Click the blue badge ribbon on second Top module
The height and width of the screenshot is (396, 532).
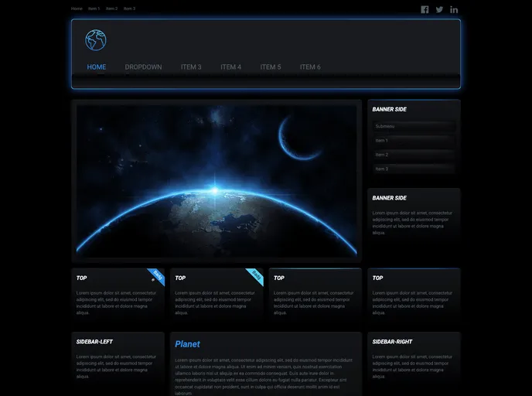click(x=255, y=276)
